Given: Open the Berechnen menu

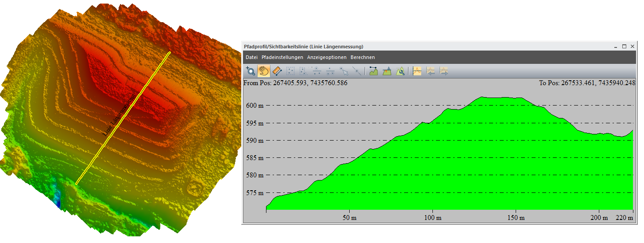Looking at the screenshot, I should pos(362,57).
